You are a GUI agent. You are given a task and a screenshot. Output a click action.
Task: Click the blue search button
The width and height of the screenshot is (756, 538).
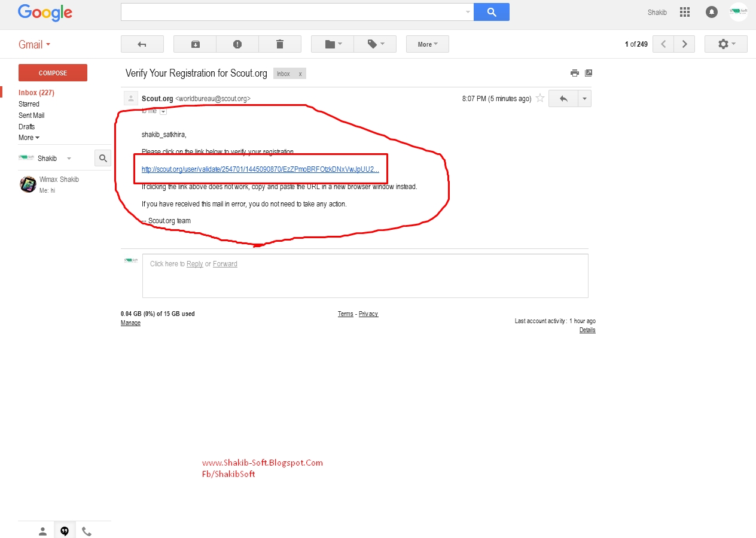[x=492, y=12]
